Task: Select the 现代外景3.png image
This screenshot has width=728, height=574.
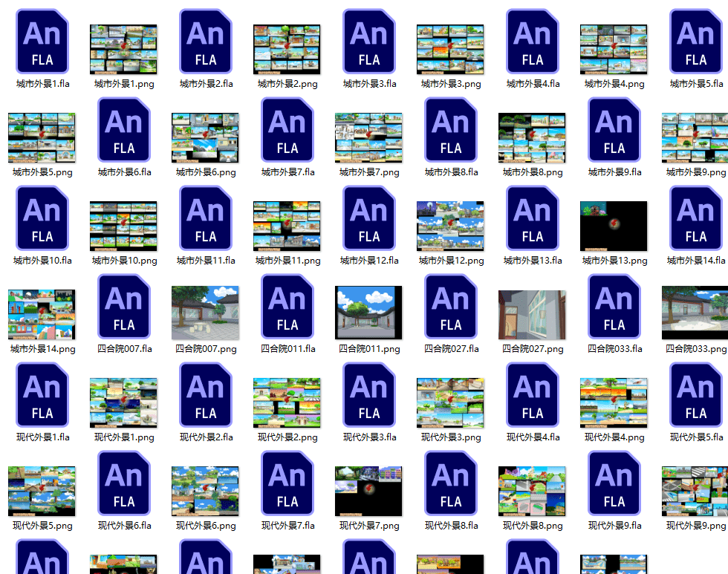Action: 450,402
